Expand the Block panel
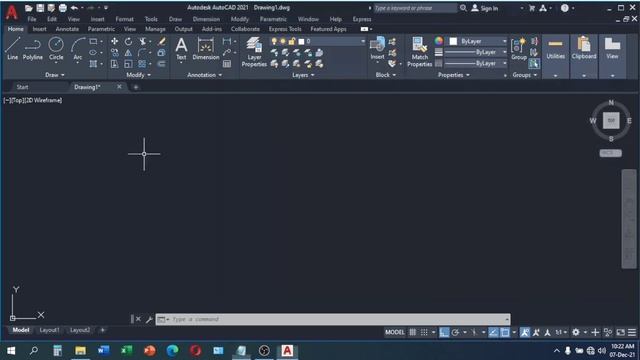 click(x=386, y=75)
